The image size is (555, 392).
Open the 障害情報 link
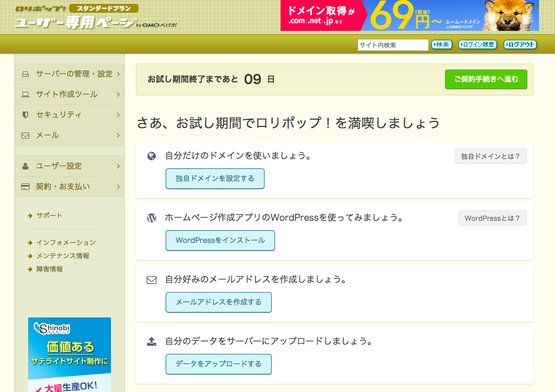click(x=50, y=269)
